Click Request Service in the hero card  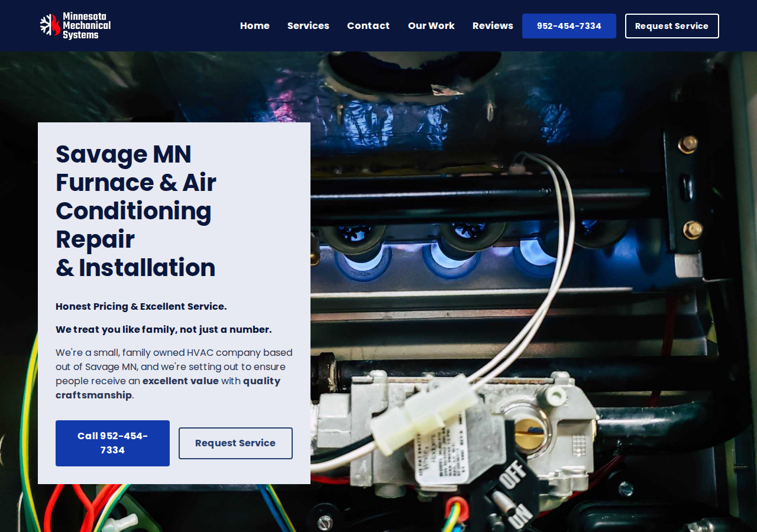235,443
